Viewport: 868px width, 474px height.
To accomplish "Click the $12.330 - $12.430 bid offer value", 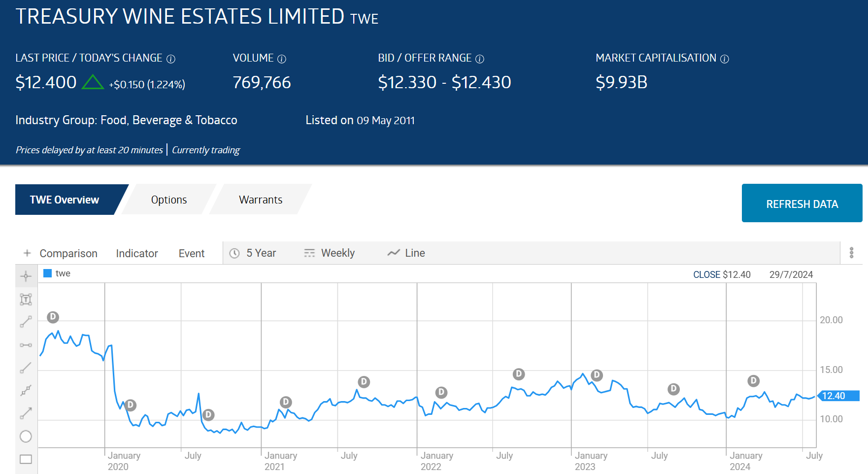I will tap(444, 82).
